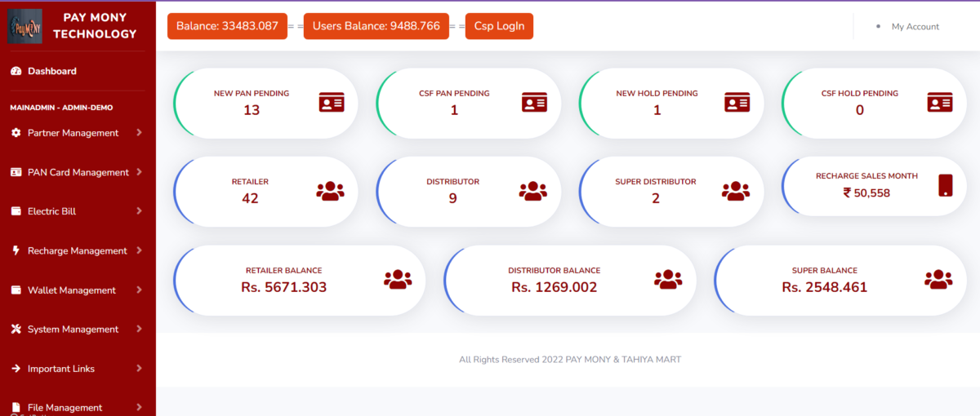The width and height of the screenshot is (980, 416).
Task: Expand Wallet Management chevron
Action: click(x=139, y=289)
